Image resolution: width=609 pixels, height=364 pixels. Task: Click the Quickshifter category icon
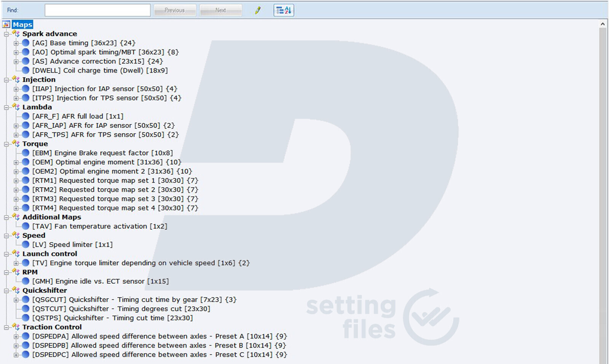point(16,291)
